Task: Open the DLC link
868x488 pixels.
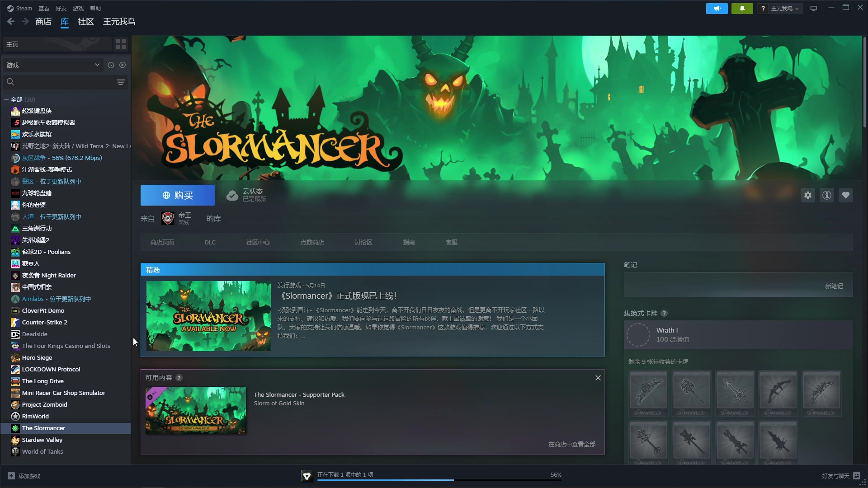Action: pos(210,242)
